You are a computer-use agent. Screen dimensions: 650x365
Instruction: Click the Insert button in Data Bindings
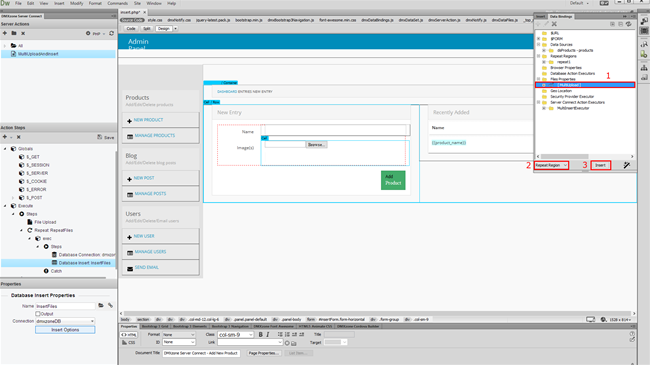pyautogui.click(x=600, y=165)
